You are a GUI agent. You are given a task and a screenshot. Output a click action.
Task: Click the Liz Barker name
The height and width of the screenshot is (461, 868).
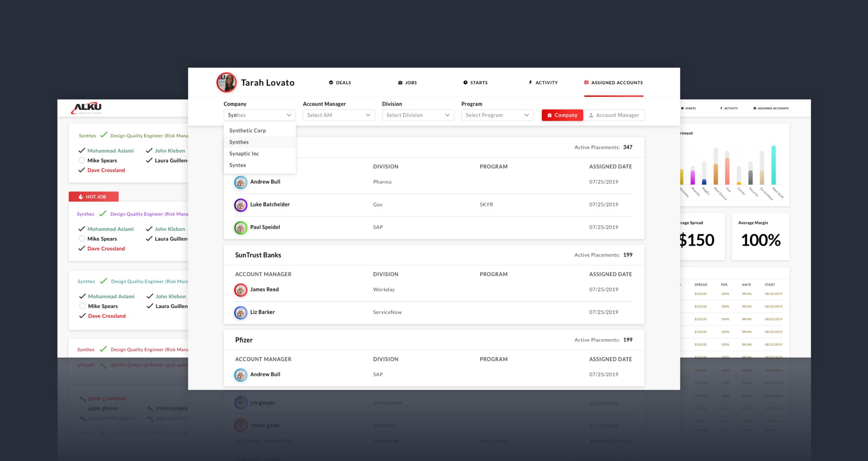tap(262, 312)
